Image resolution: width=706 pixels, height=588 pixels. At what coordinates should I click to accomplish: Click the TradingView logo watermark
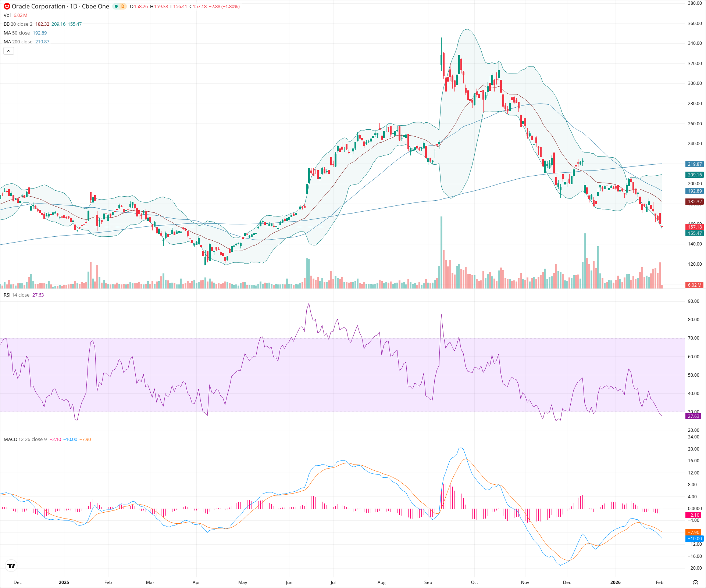tap(11, 566)
